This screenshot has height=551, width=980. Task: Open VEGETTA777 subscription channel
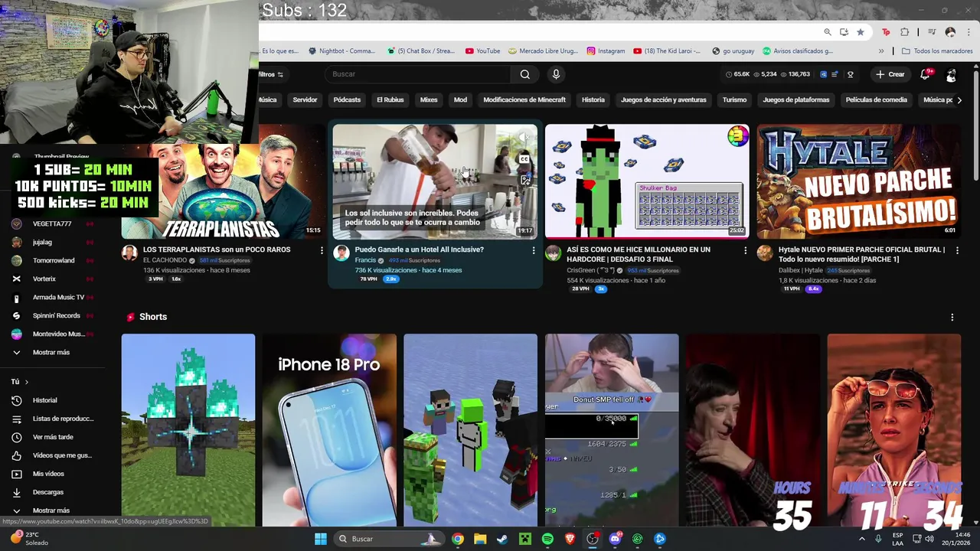point(52,223)
